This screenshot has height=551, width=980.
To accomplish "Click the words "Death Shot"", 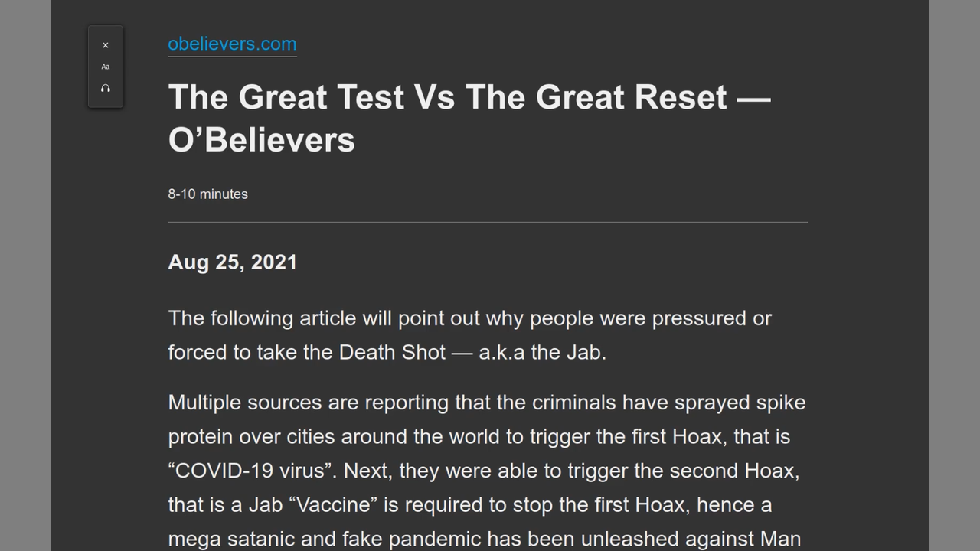I will (x=392, y=352).
